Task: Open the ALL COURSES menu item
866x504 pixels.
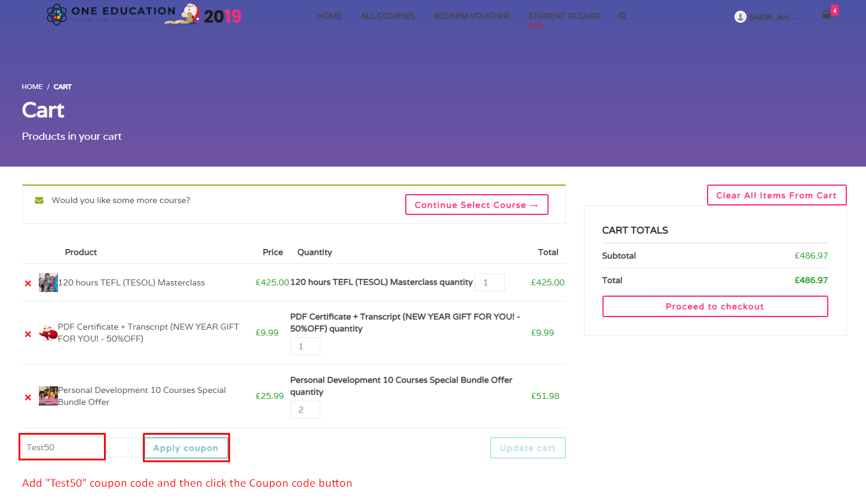Action: tap(387, 16)
